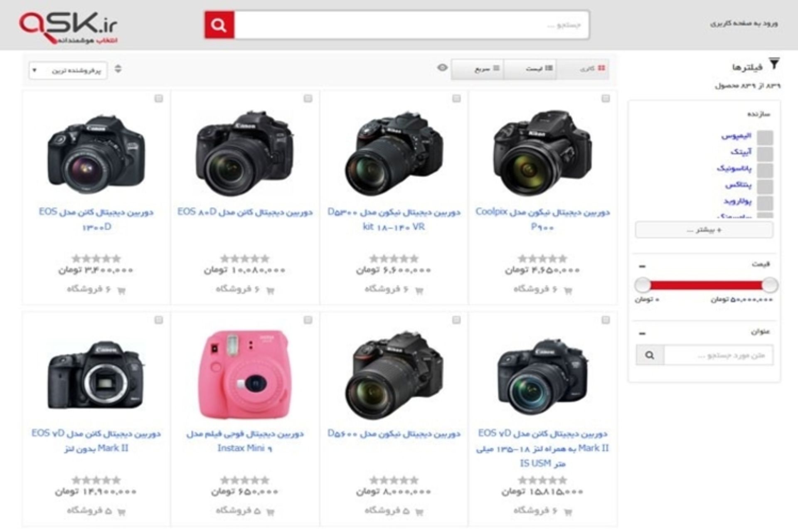Click the Canon EOS 1300D camera image

pos(96,154)
